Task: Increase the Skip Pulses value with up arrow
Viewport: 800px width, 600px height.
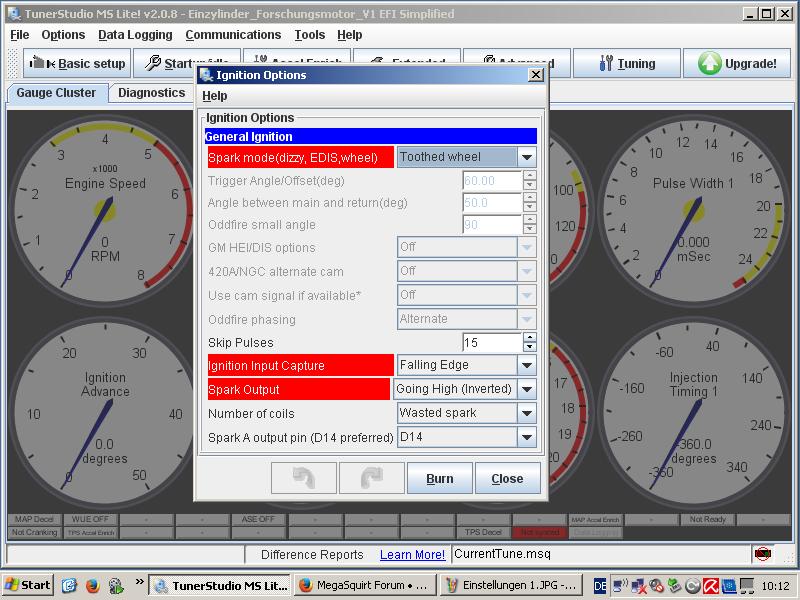Action: click(529, 338)
